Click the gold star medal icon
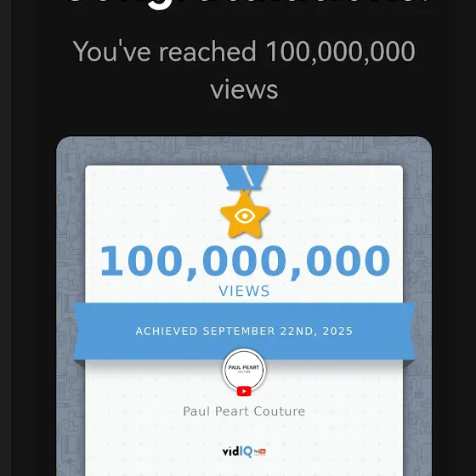 pyautogui.click(x=245, y=215)
